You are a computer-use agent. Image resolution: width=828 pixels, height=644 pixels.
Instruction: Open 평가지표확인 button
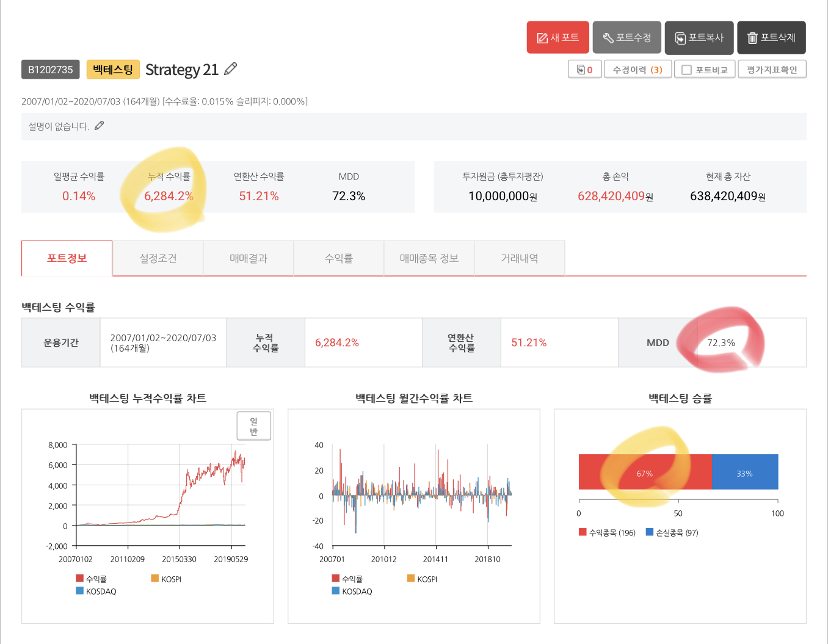(x=772, y=70)
